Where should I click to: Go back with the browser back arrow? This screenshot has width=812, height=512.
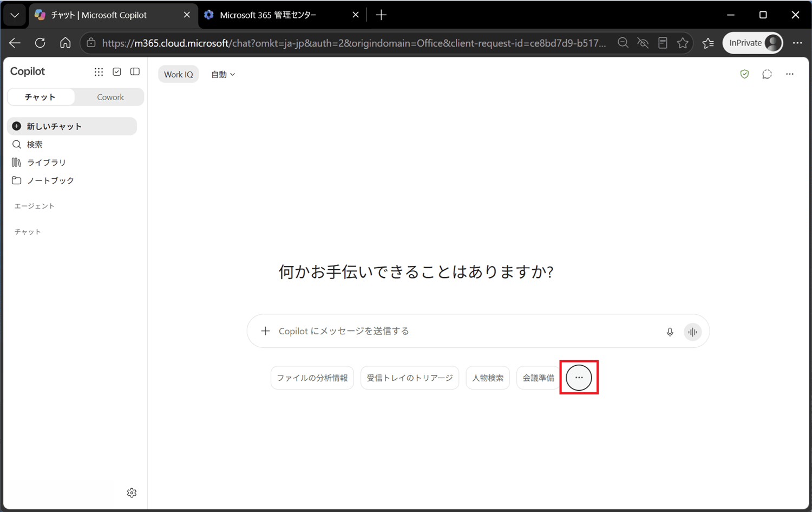coord(15,43)
